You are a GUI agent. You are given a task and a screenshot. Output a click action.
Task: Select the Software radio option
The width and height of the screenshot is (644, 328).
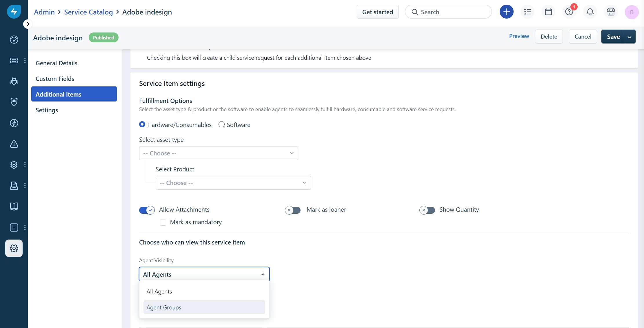221,124
